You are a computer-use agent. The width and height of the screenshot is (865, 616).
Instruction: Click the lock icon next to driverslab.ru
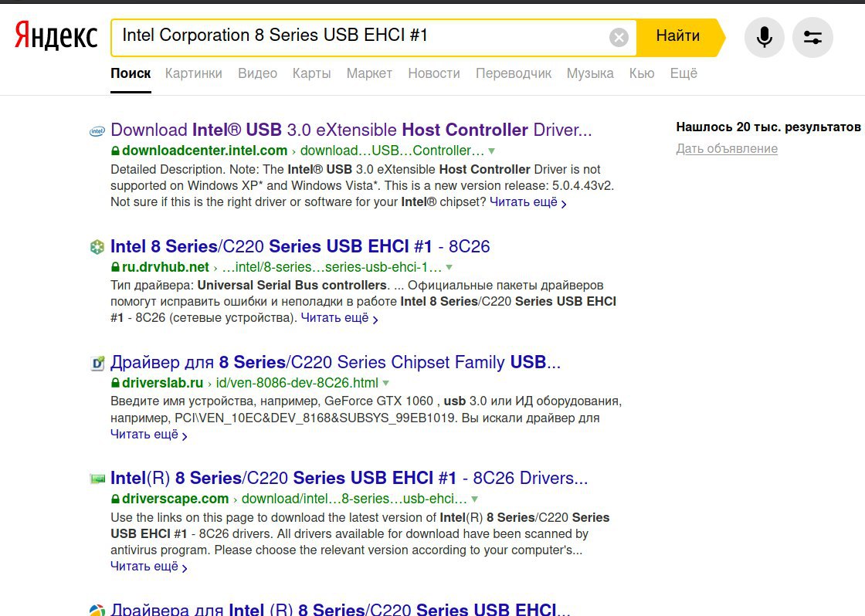tap(115, 383)
